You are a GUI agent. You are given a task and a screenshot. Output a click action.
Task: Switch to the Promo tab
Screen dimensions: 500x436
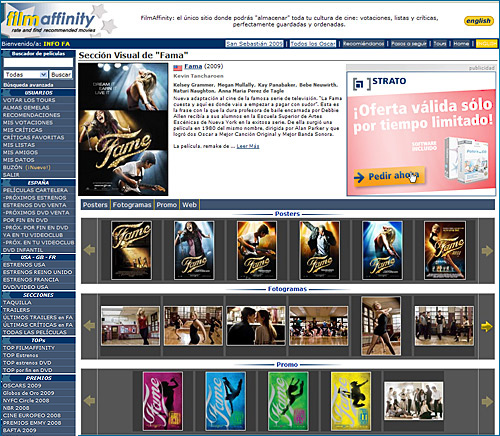(167, 205)
